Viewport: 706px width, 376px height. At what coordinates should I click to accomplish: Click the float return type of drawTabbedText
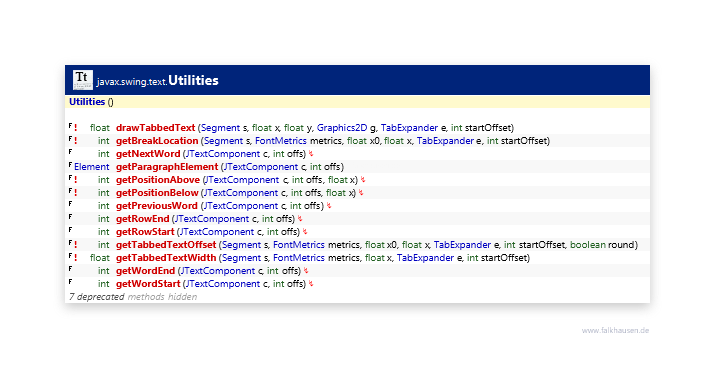click(x=100, y=128)
